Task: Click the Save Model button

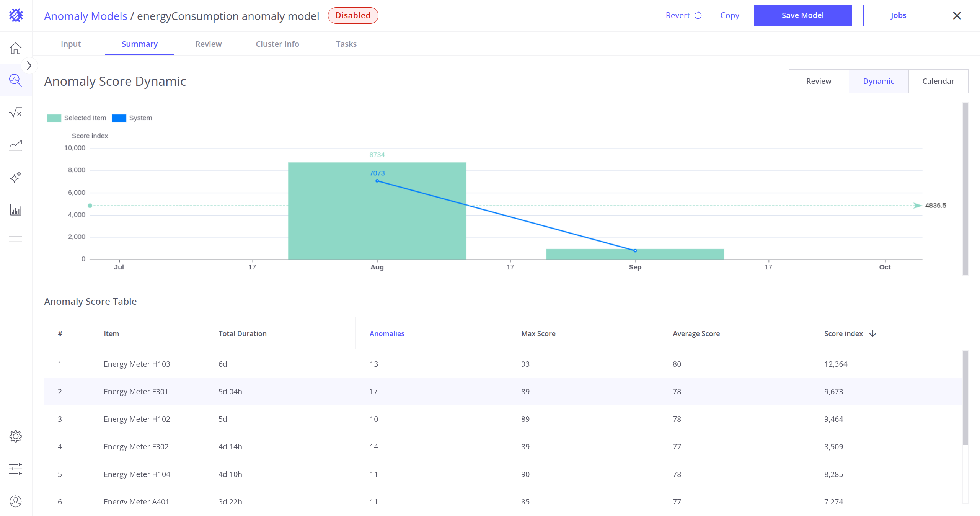Action: tap(802, 16)
